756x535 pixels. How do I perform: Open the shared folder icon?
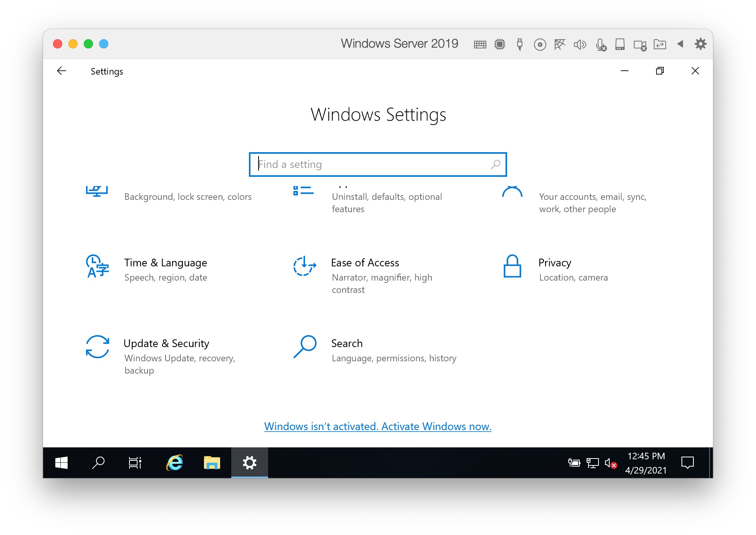(660, 45)
